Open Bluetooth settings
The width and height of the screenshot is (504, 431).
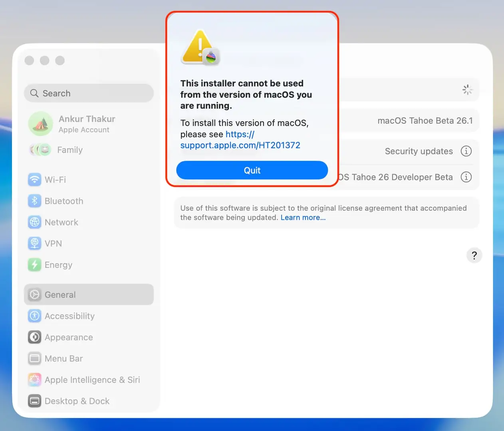tap(89, 201)
